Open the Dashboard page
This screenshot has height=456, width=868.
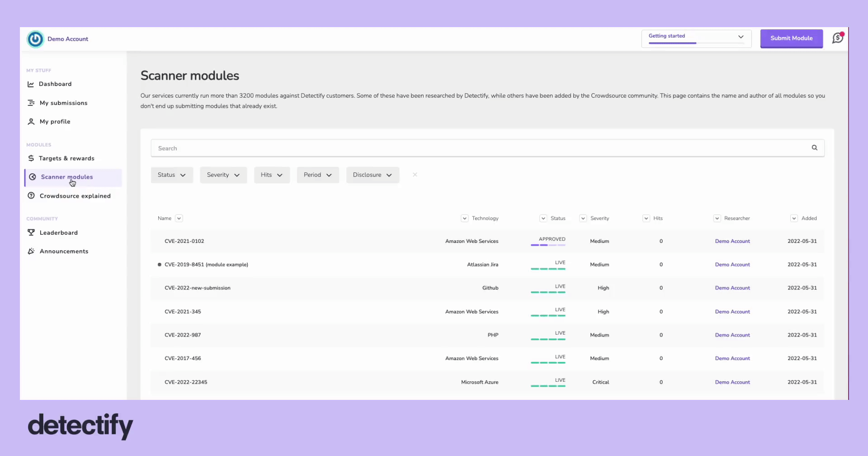55,84
